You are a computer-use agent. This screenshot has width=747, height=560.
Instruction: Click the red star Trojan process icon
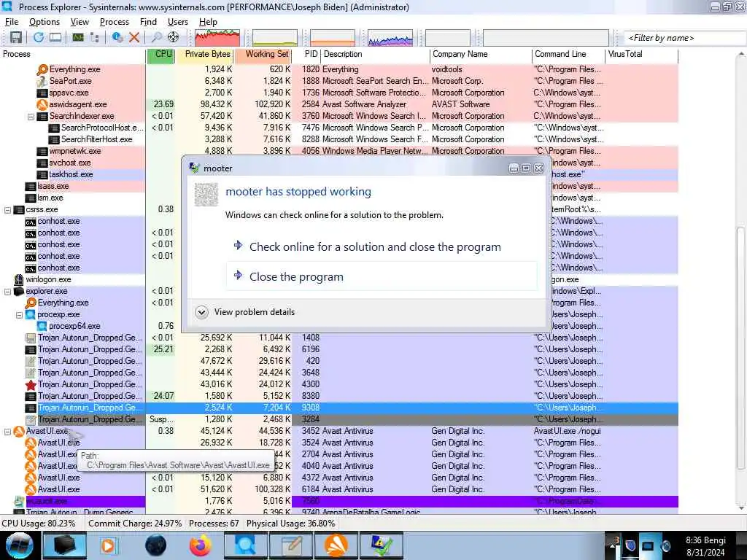[31, 384]
